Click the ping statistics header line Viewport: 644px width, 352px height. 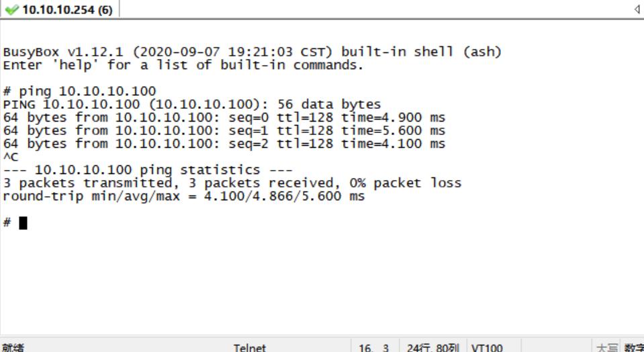point(149,170)
